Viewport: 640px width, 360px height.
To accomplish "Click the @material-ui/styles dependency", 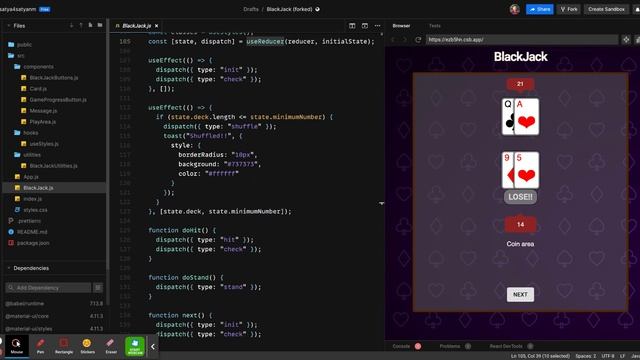I will click(x=29, y=329).
